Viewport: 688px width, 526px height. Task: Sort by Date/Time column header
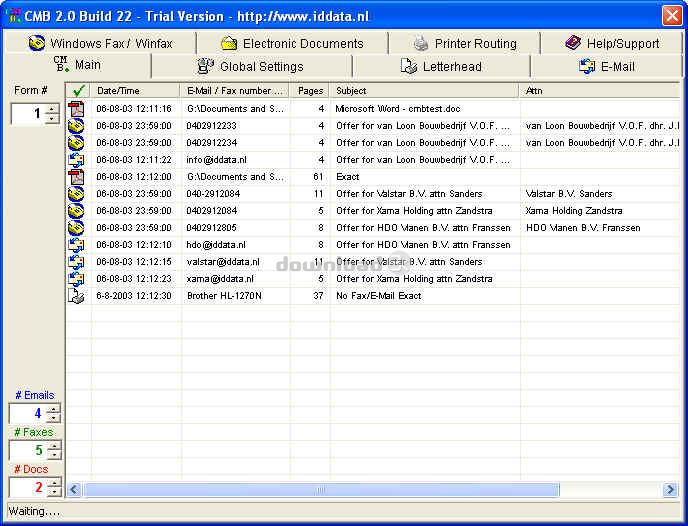click(135, 91)
